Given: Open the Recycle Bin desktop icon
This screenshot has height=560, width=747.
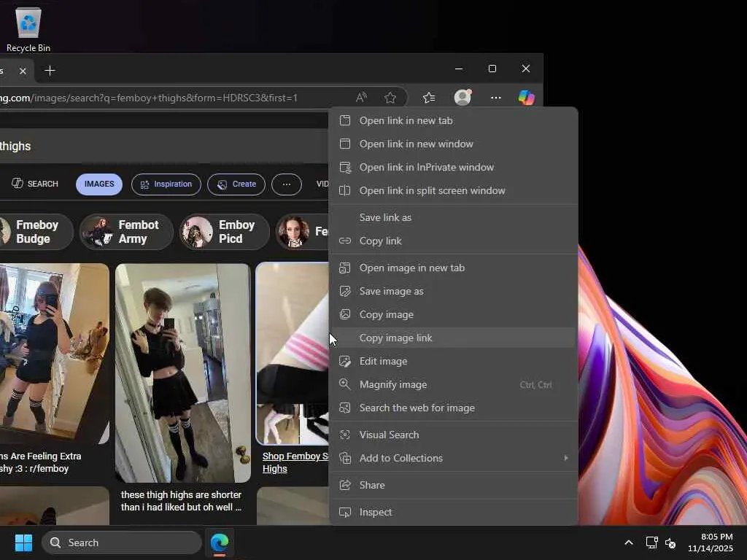Looking at the screenshot, I should pos(28,29).
